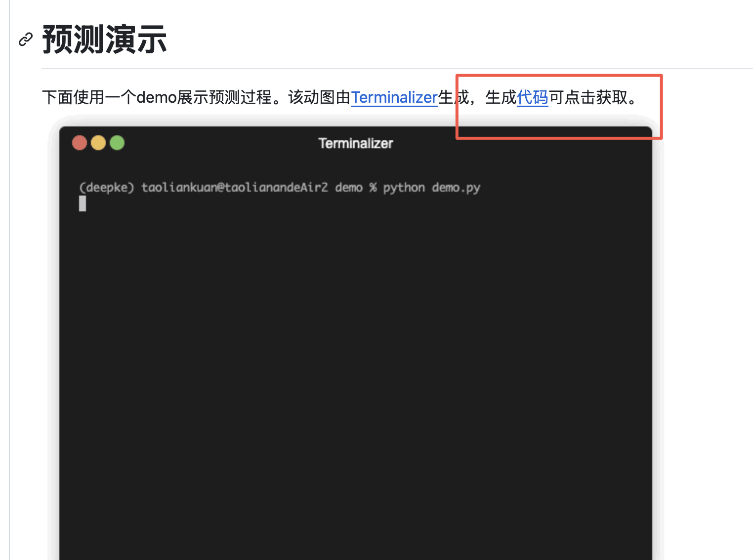Image resolution: width=753 pixels, height=560 pixels.
Task: Open the Terminalizer hyperlink
Action: (394, 97)
